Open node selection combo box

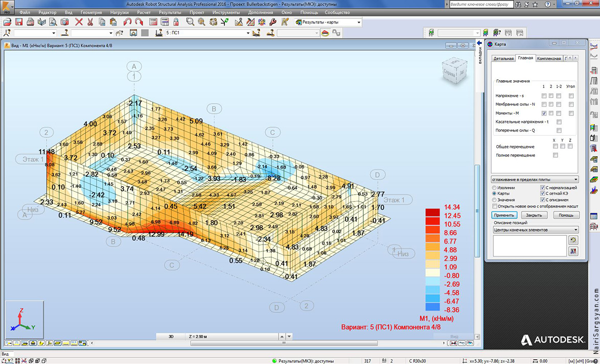pos(35,33)
